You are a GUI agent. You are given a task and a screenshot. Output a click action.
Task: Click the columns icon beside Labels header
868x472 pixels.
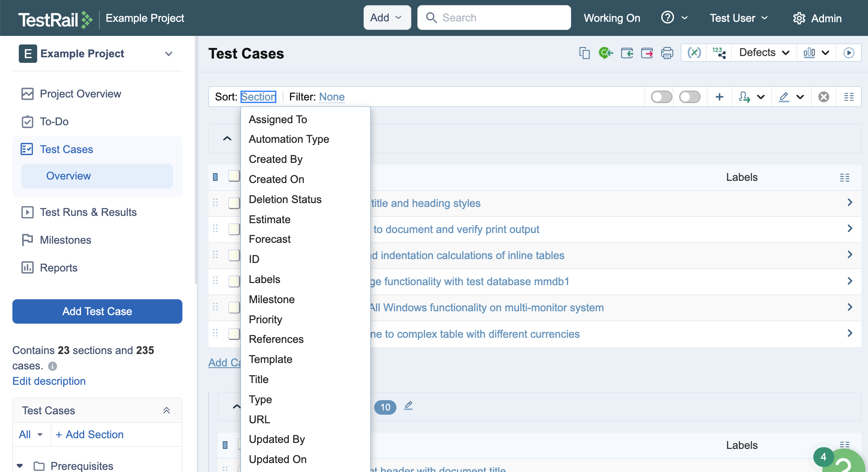(845, 177)
